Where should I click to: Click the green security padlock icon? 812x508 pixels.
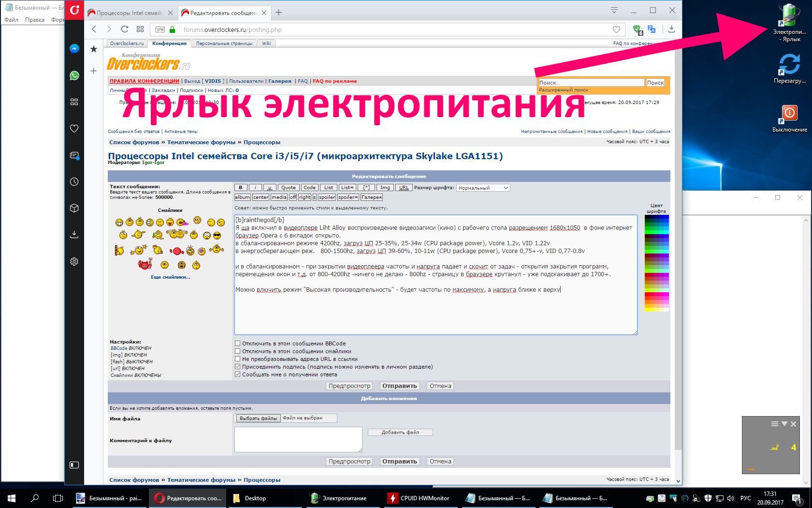172,30
